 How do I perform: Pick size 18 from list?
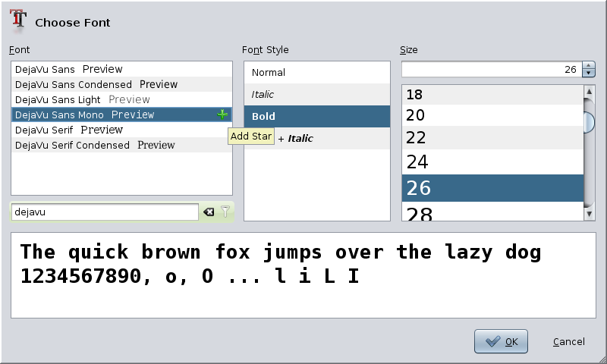click(x=492, y=95)
